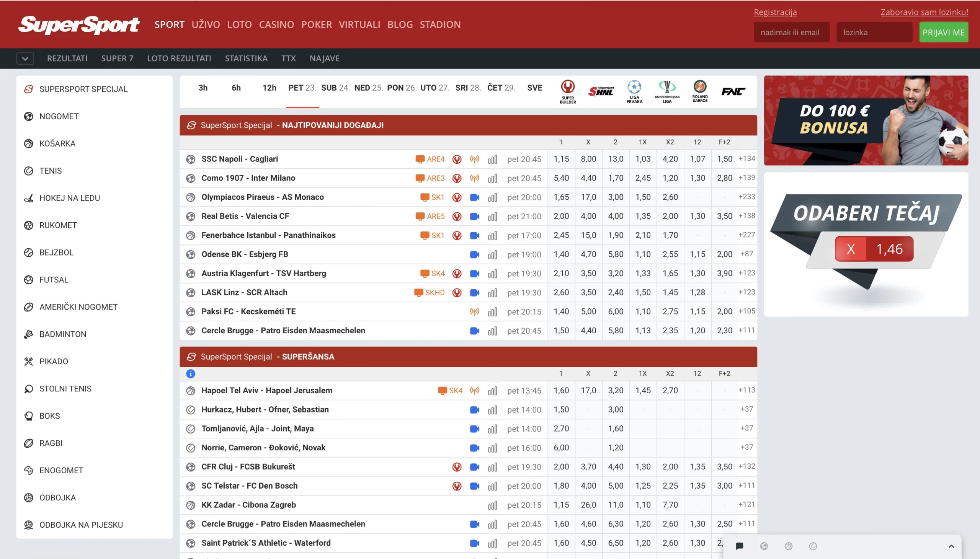Viewport: 980px width, 559px height.
Task: Select odds 1,20 for Đoković win
Action: pyautogui.click(x=616, y=448)
